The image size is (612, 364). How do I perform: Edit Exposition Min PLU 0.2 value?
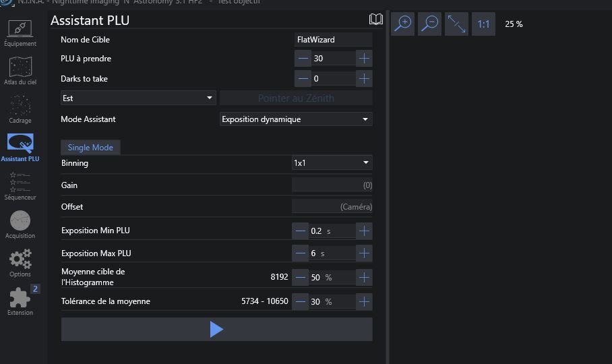click(332, 231)
